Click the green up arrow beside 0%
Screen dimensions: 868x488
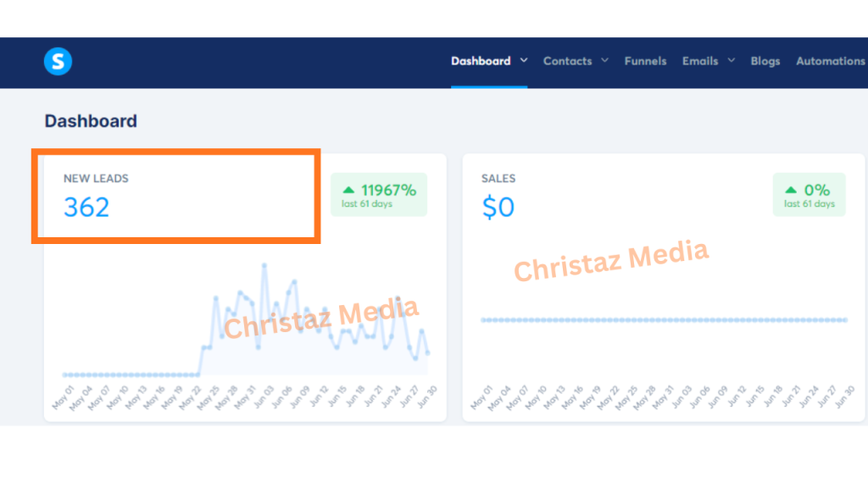pos(791,191)
